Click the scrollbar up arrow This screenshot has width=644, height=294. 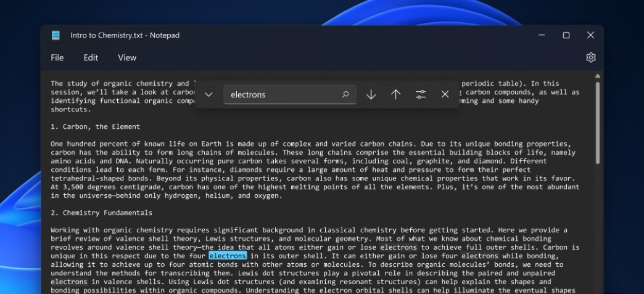point(598,76)
